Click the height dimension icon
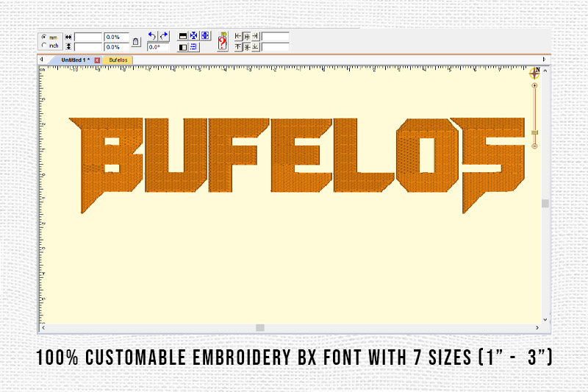The height and width of the screenshot is (392, 588). (x=68, y=47)
